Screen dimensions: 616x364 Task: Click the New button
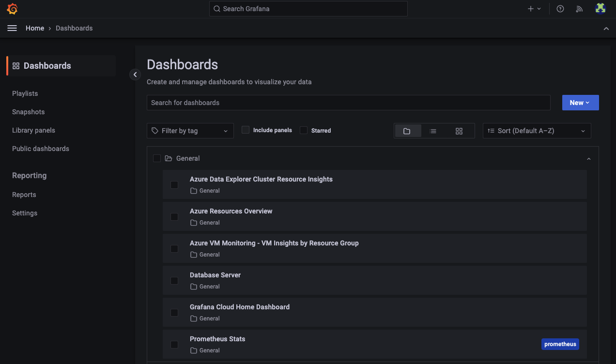tap(580, 102)
